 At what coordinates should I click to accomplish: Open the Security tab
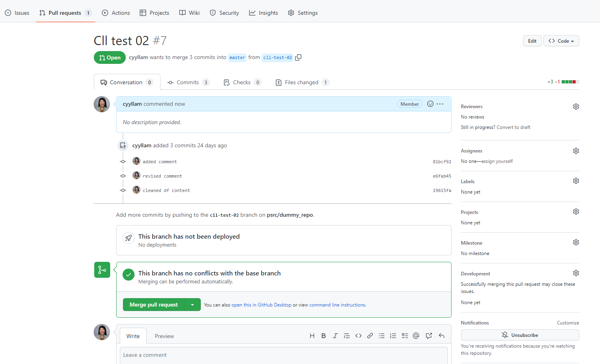pyautogui.click(x=224, y=13)
